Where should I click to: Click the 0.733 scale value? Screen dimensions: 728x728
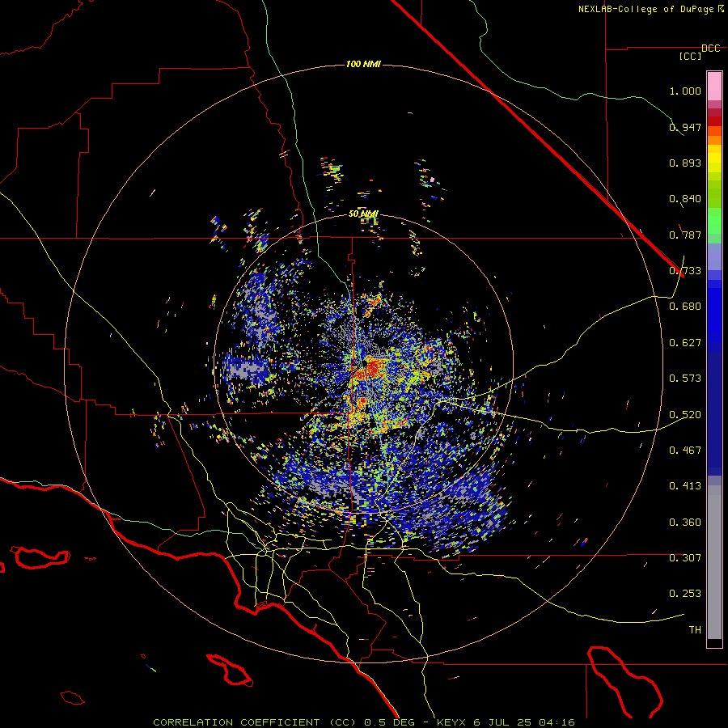tap(685, 271)
